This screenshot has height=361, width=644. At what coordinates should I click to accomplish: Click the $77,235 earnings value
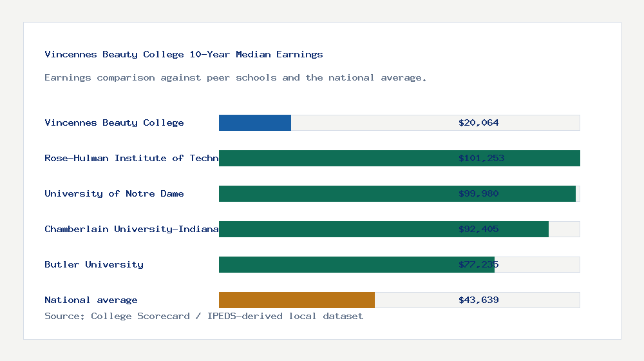[x=478, y=264]
